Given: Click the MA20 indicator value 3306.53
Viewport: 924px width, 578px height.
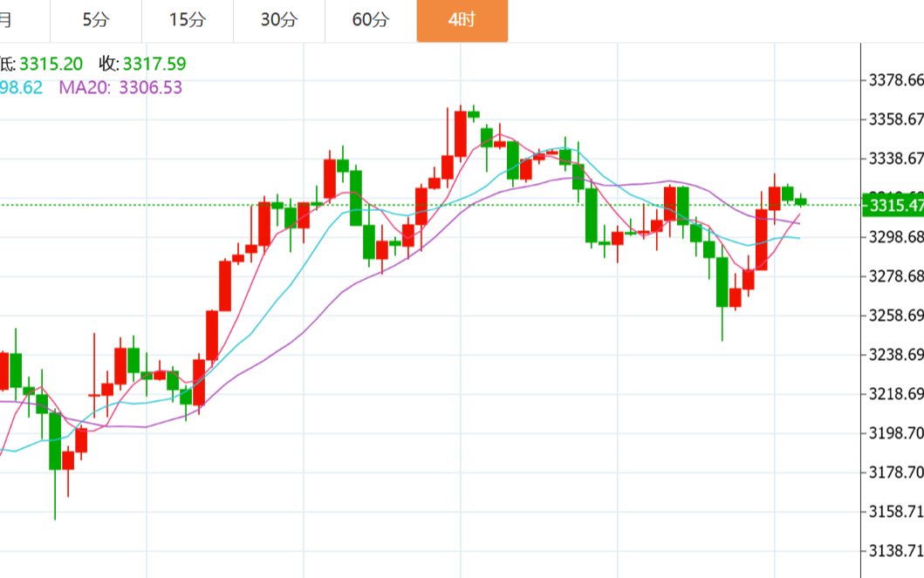Looking at the screenshot, I should [x=151, y=88].
